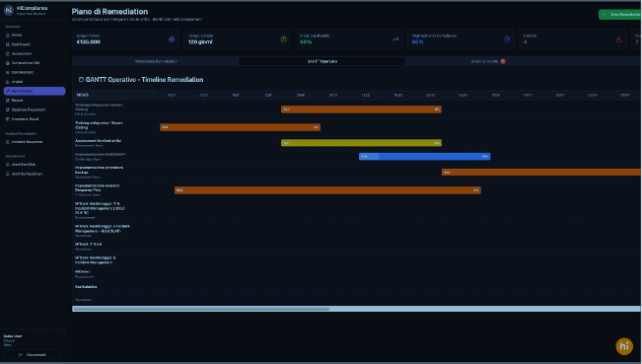
Task: Go to Home in sidebar
Action: pos(34,35)
